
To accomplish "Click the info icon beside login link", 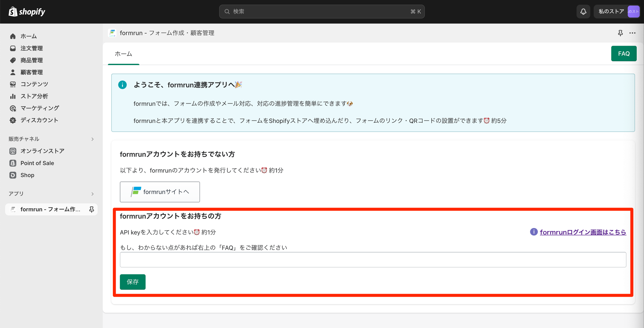I will (x=534, y=232).
